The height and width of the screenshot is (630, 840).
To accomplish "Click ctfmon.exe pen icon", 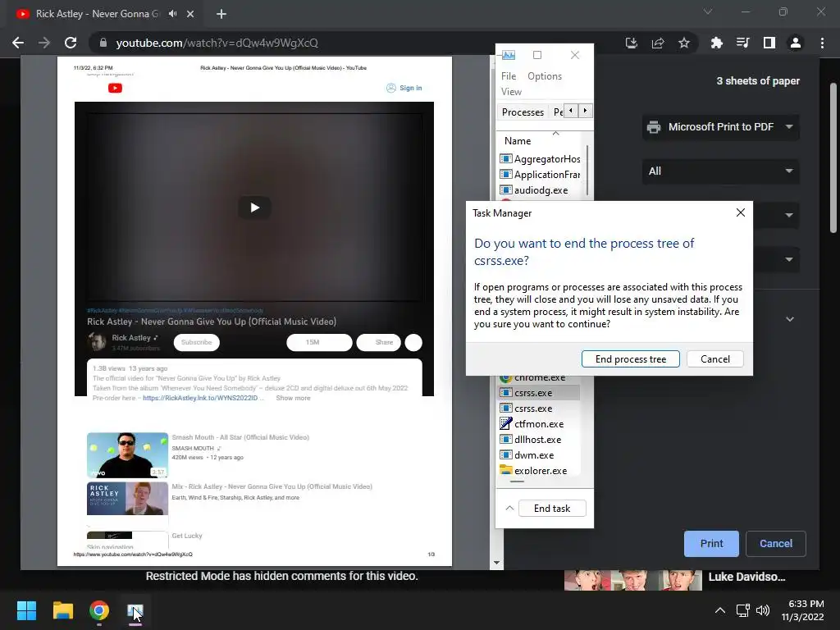I will point(505,423).
